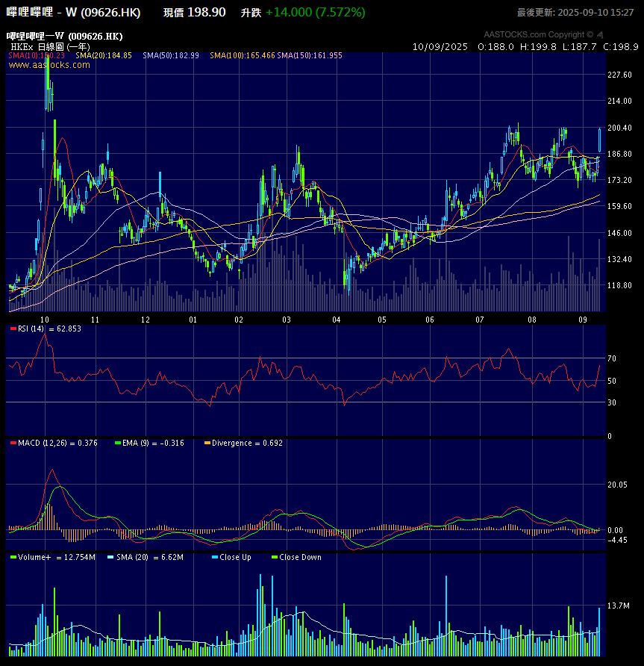
Task: Click the RSI axis level 30
Action: pyautogui.click(x=612, y=402)
